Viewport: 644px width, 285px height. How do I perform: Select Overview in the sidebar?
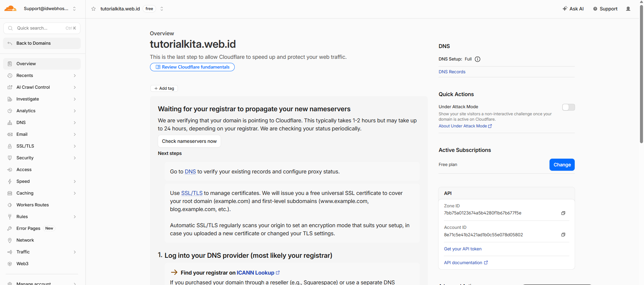click(x=42, y=64)
